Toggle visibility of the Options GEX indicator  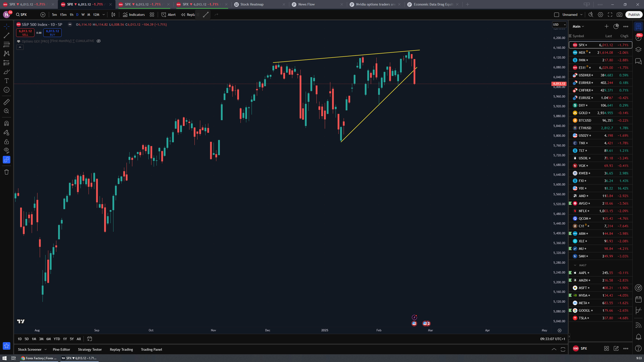(99, 41)
